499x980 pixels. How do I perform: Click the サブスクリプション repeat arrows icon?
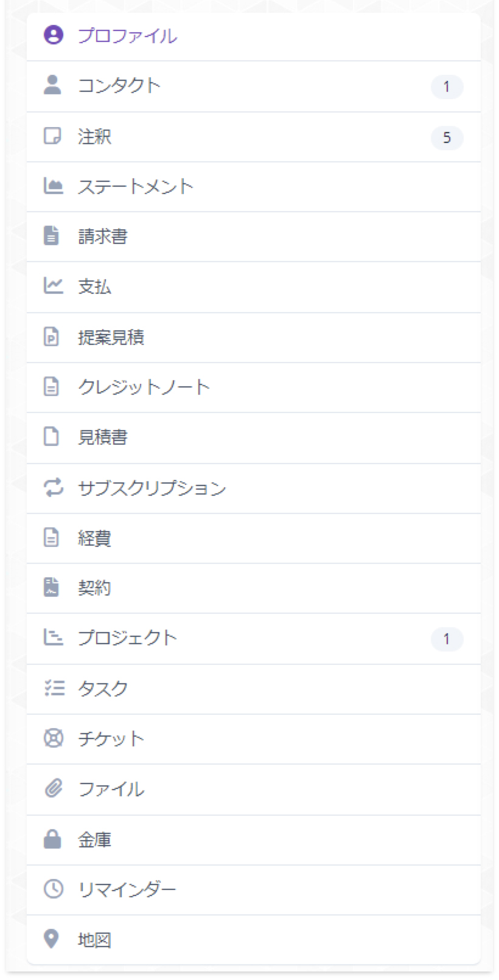click(x=53, y=487)
